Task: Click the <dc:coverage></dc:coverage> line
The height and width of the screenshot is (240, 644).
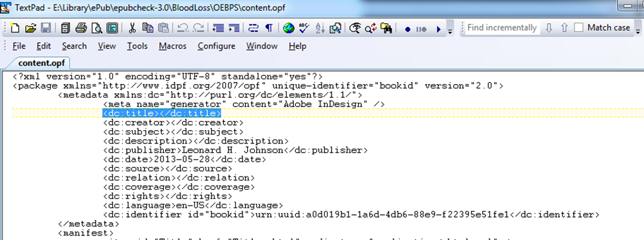Action: coord(178,187)
